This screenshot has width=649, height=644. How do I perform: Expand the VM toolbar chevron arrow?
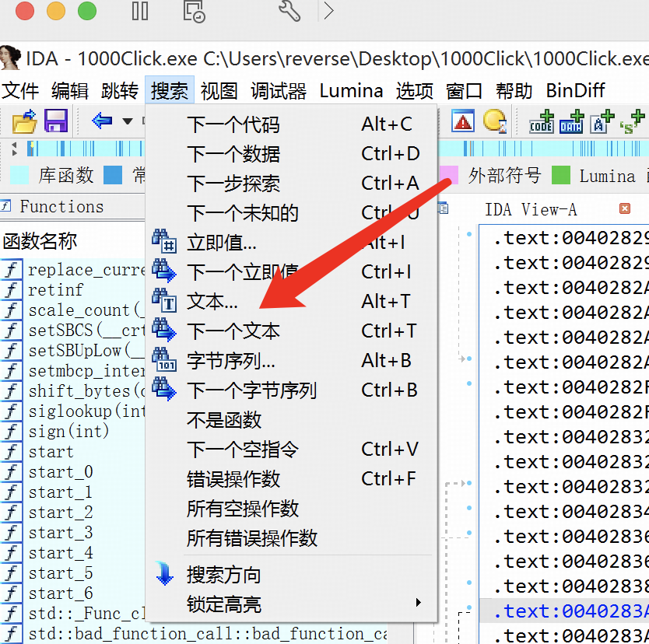pos(328,11)
